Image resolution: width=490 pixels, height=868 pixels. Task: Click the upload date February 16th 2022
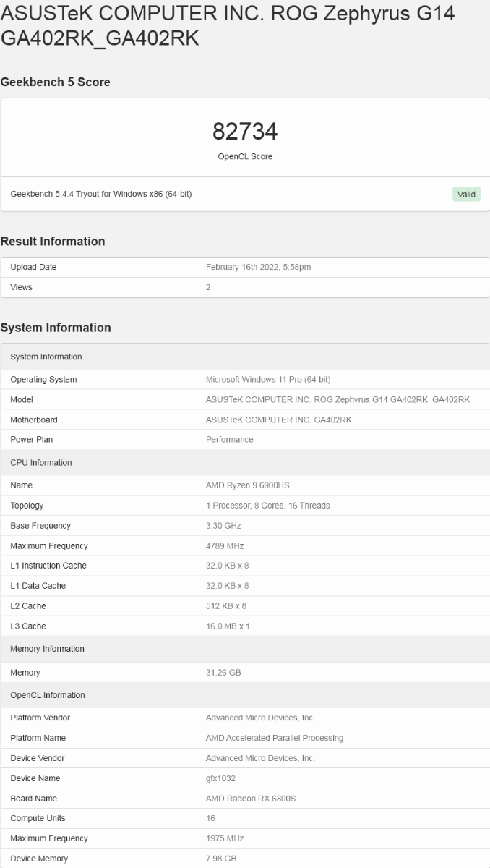pyautogui.click(x=258, y=267)
